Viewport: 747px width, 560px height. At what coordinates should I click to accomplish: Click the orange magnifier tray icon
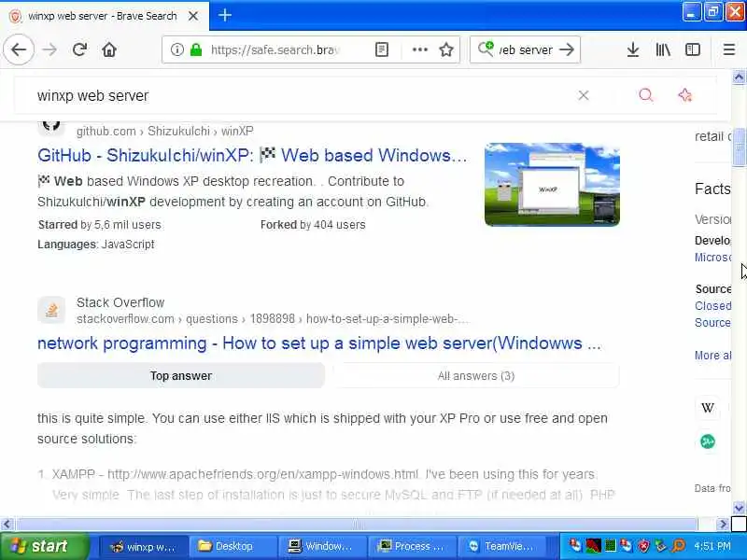coord(678,546)
